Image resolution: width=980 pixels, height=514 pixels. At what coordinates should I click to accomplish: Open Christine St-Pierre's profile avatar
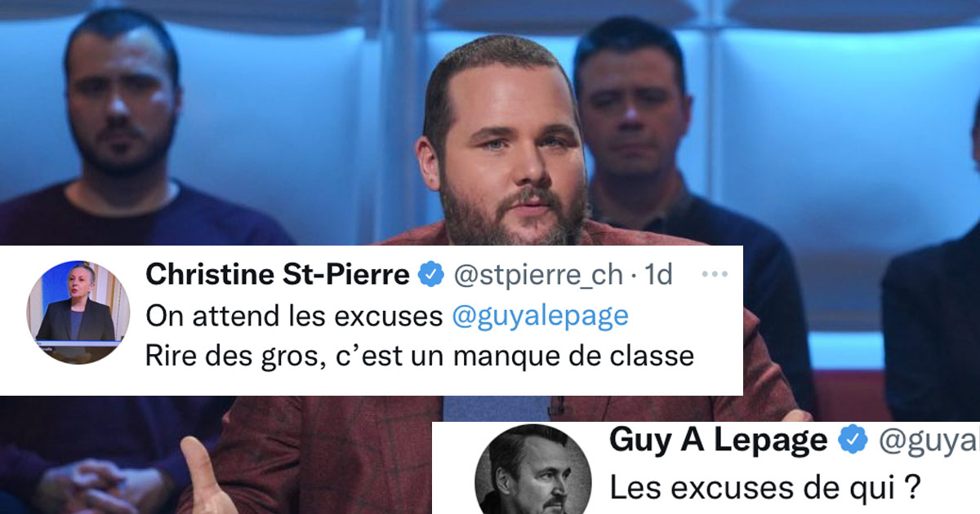tap(79, 312)
